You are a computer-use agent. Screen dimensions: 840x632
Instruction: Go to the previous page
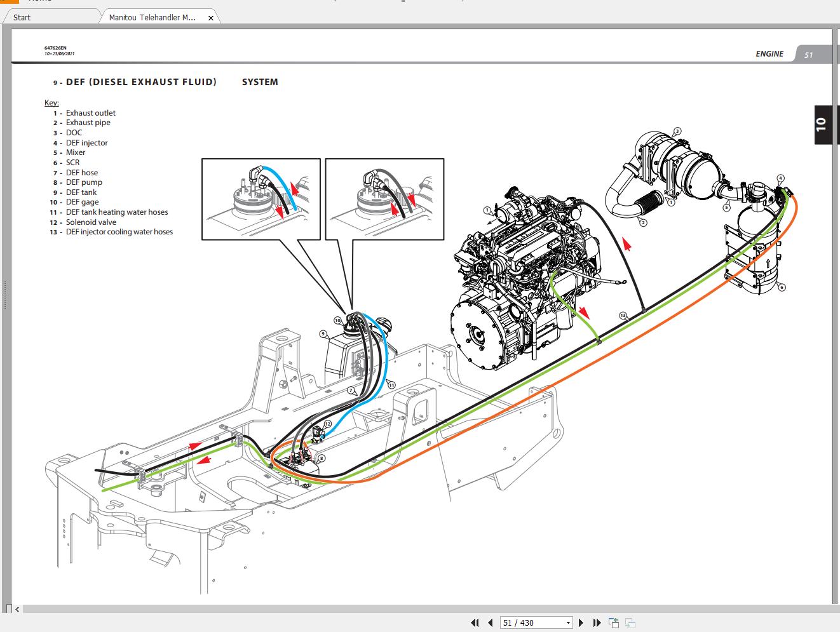489,622
